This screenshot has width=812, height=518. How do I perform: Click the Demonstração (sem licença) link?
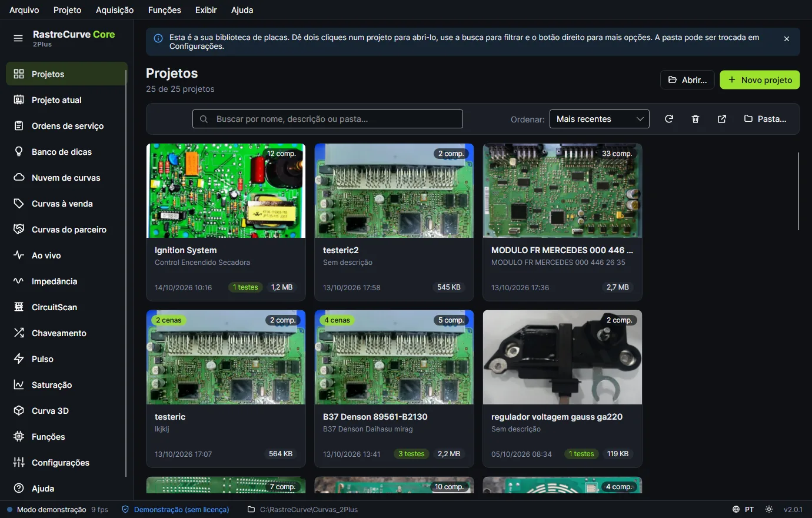click(x=175, y=510)
